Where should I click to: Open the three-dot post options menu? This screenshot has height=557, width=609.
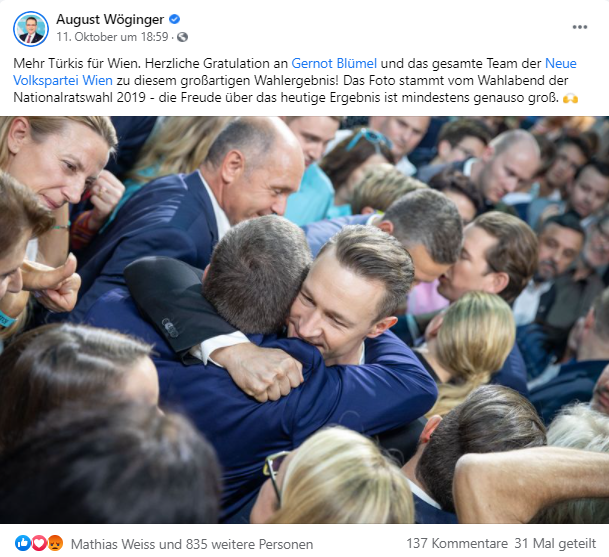tap(579, 27)
